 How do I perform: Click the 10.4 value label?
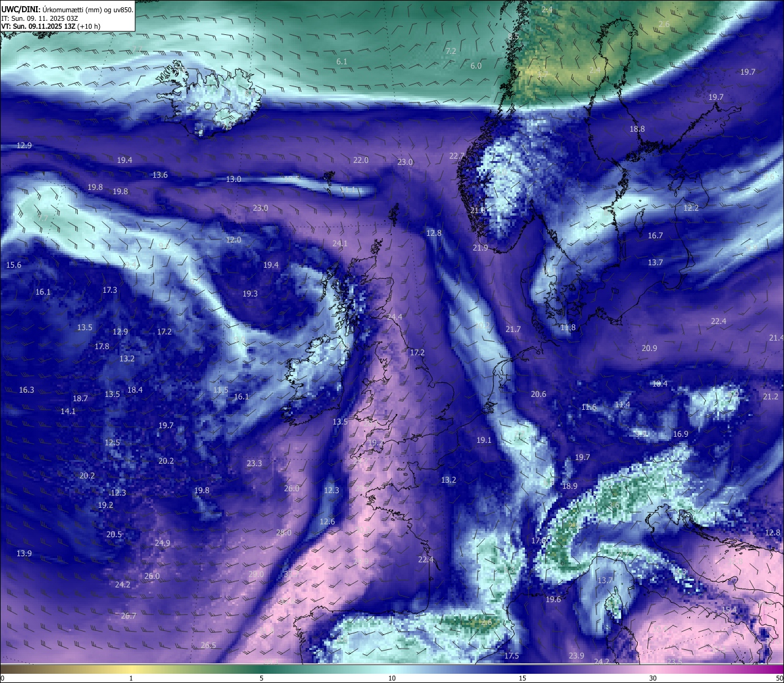point(660,384)
